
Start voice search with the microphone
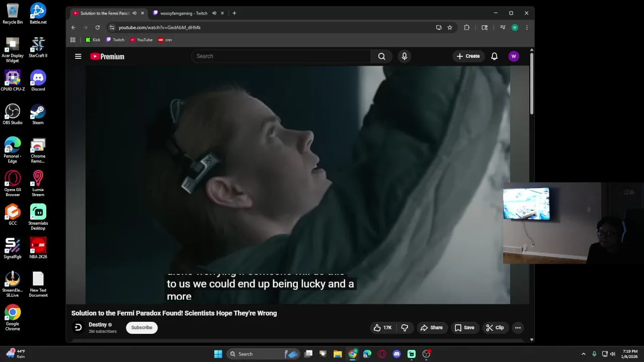404,56
